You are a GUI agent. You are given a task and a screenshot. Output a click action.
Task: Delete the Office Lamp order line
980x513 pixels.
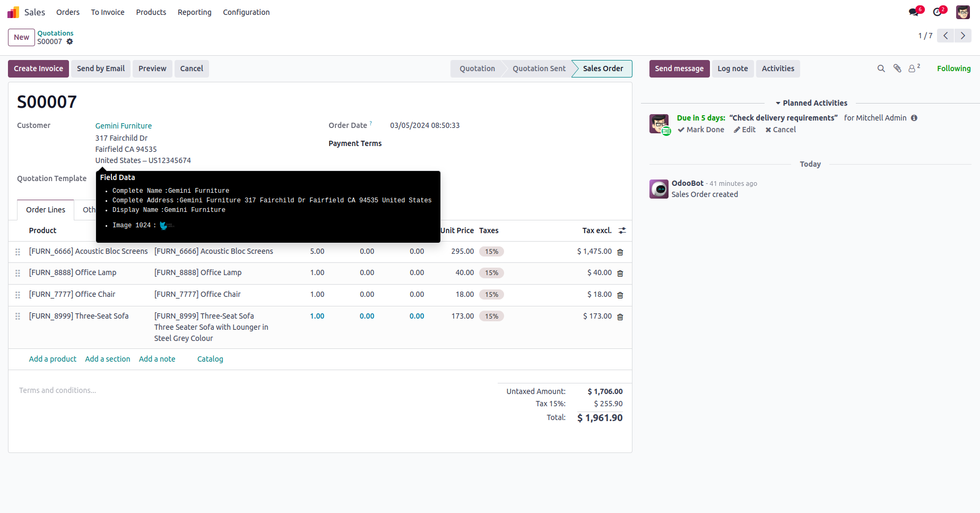pyautogui.click(x=620, y=273)
